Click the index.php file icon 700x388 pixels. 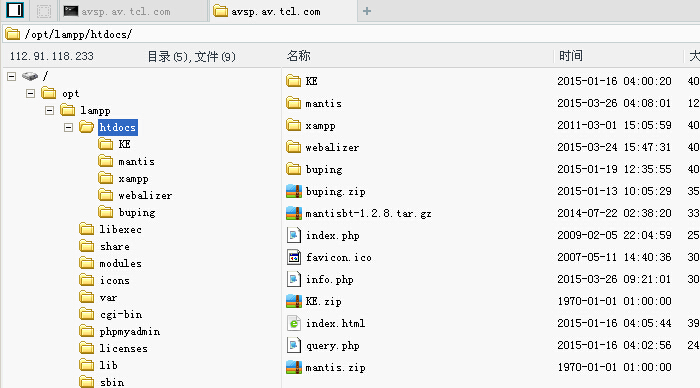pos(294,235)
